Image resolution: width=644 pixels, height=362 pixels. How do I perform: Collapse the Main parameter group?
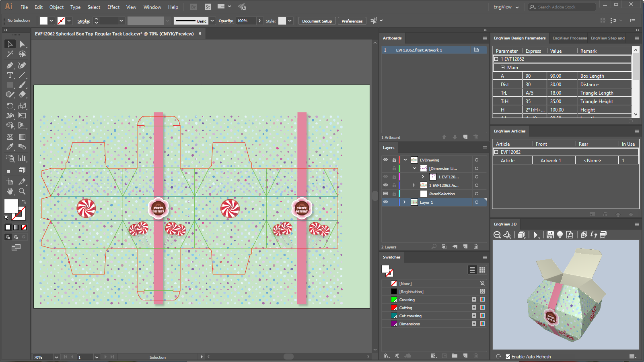[x=502, y=68]
